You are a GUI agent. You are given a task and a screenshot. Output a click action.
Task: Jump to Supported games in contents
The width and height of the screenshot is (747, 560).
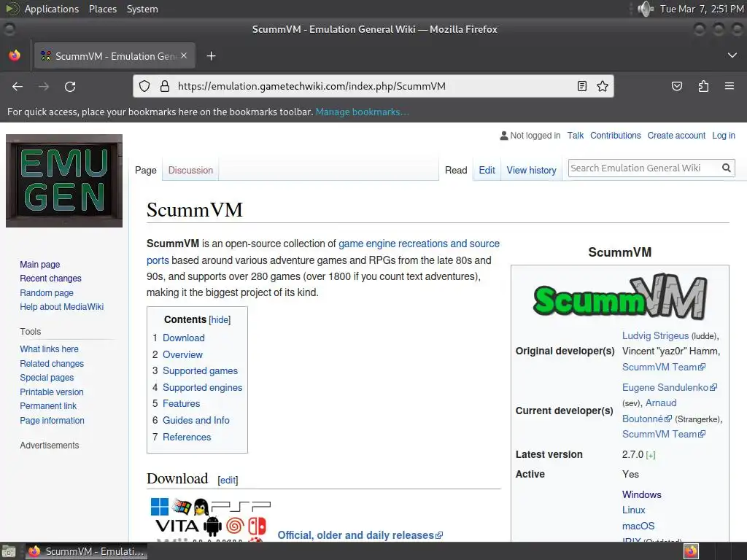pos(200,370)
